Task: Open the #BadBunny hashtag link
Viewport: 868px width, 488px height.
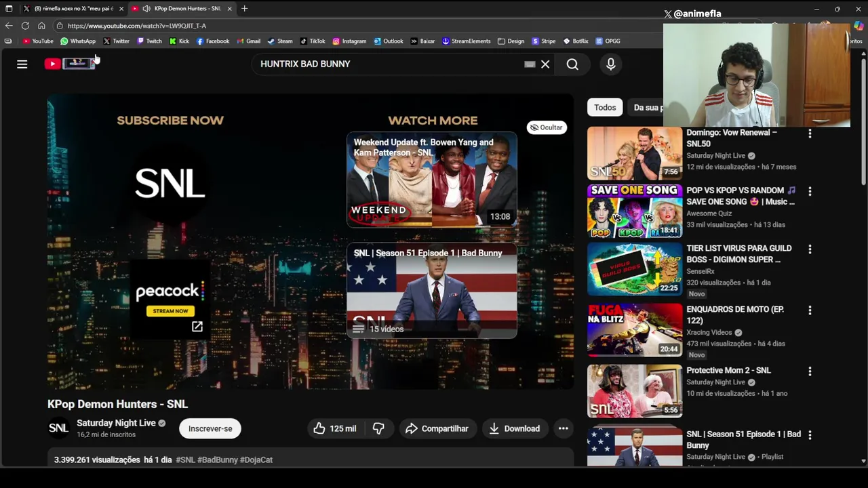Action: (218, 460)
